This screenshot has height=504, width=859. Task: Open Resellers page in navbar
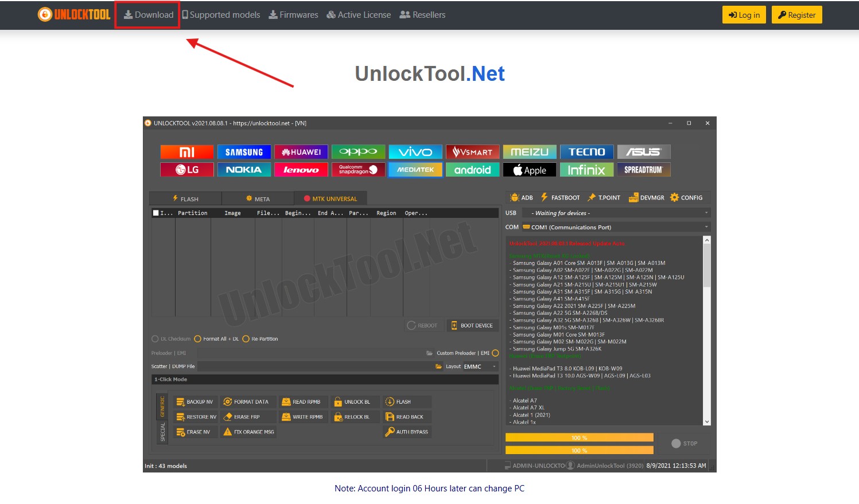422,15
